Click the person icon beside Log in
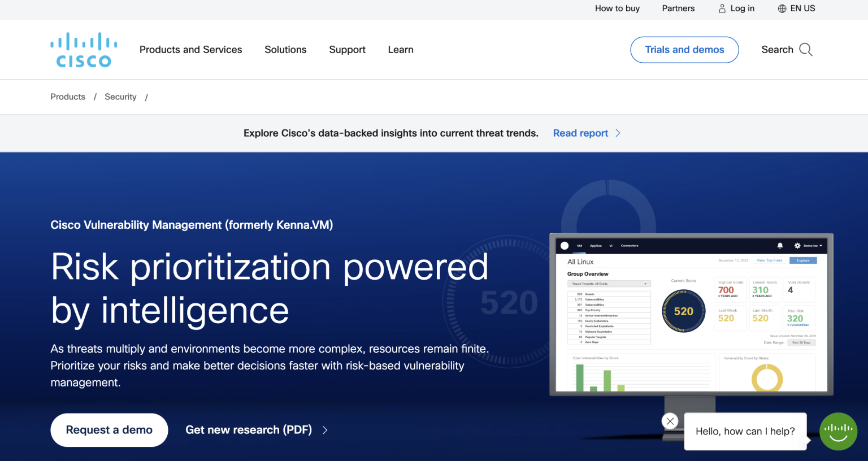Screen dimensions: 868x461 click(x=721, y=8)
